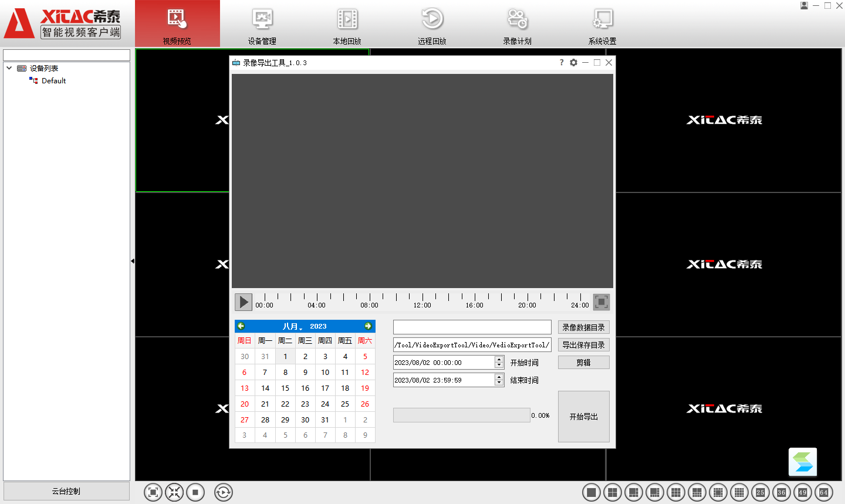
Task: Click the 开始导出 button
Action: pos(583,417)
